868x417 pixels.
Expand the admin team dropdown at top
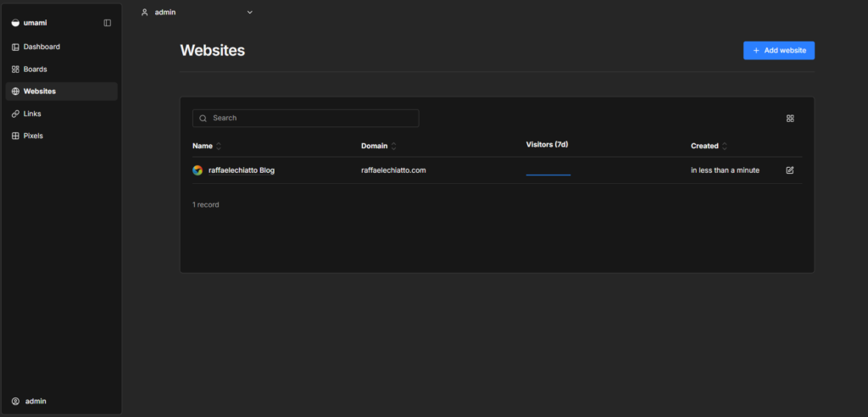[x=197, y=12]
